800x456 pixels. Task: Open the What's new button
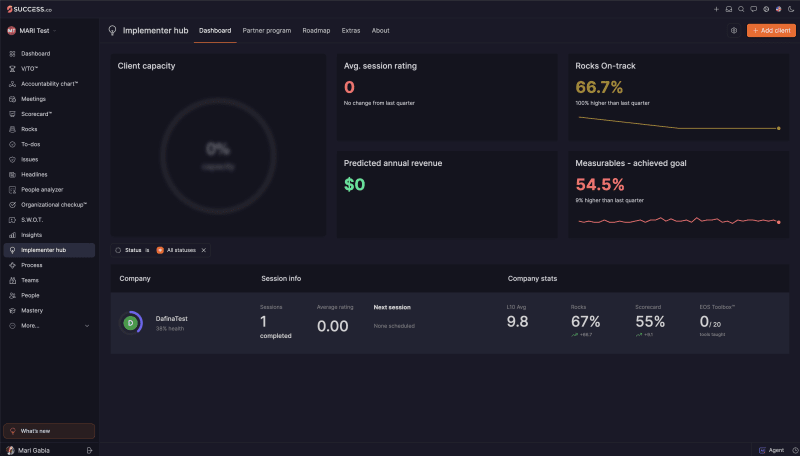click(49, 431)
